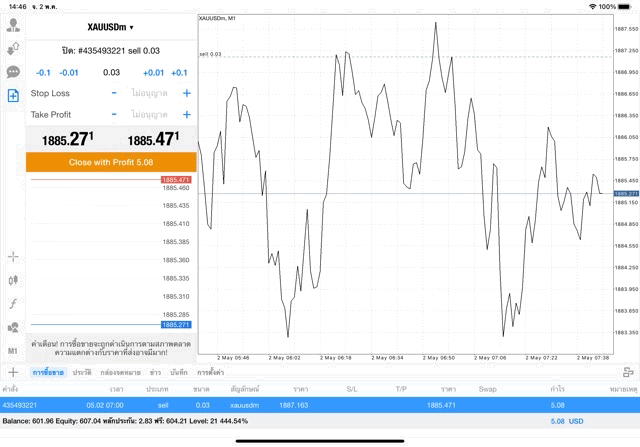Image resolution: width=640 pixels, height=447 pixels.
Task: Open the chart objects shapes icon
Action: pos(13,327)
